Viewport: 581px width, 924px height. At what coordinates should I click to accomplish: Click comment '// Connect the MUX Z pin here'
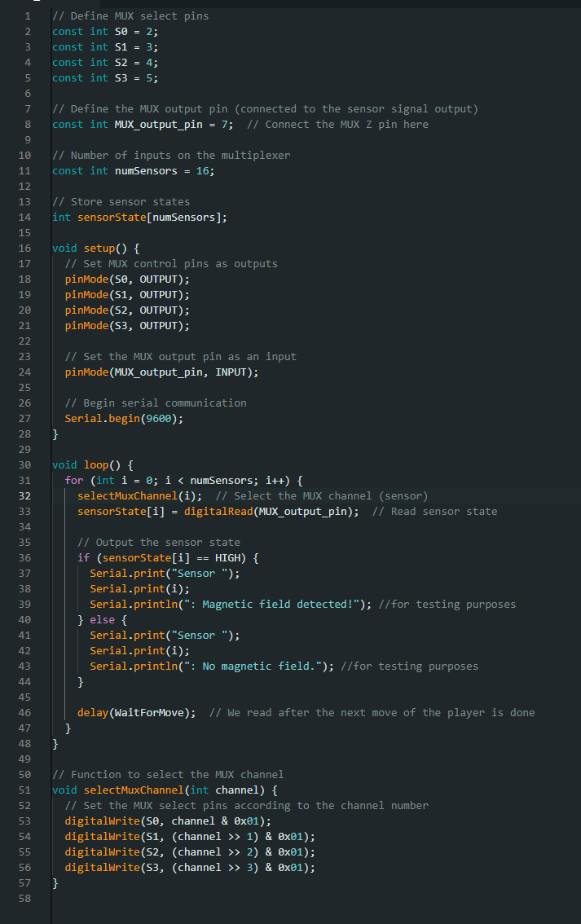click(x=337, y=125)
